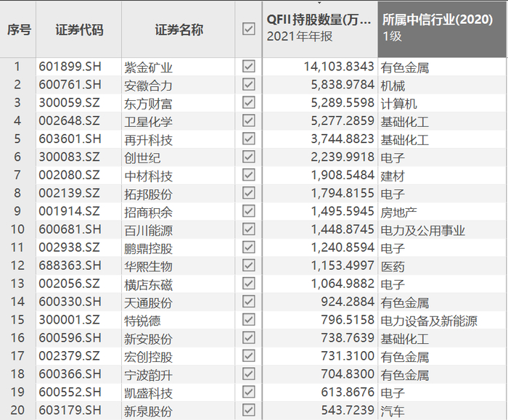Select holding value 1,448.8745
Screen dimensions: 508x420
(x=343, y=230)
